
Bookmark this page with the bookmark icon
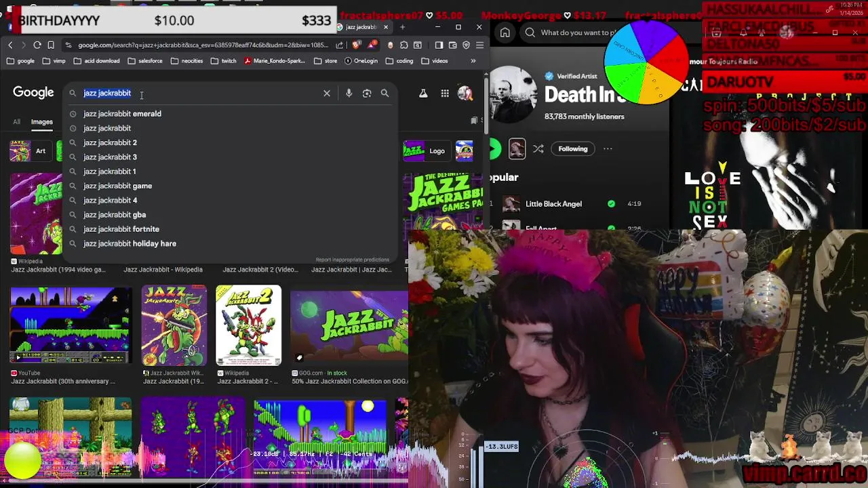tap(51, 45)
